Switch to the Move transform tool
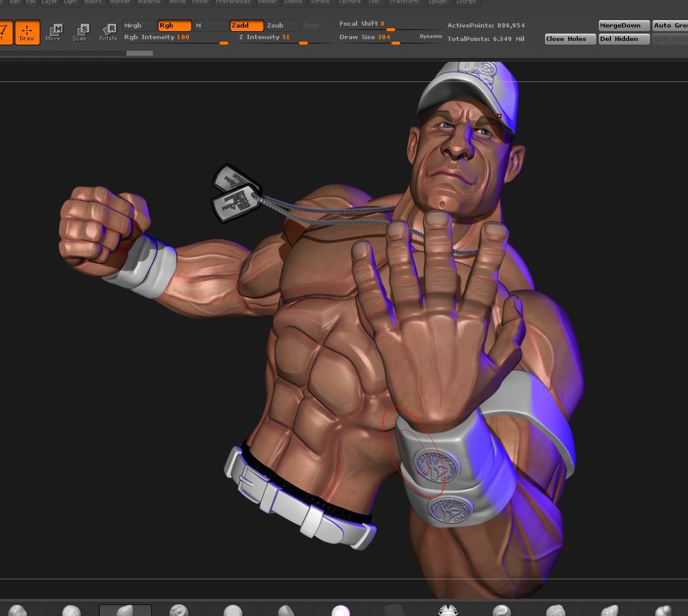Image resolution: width=688 pixels, height=616 pixels. click(53, 32)
